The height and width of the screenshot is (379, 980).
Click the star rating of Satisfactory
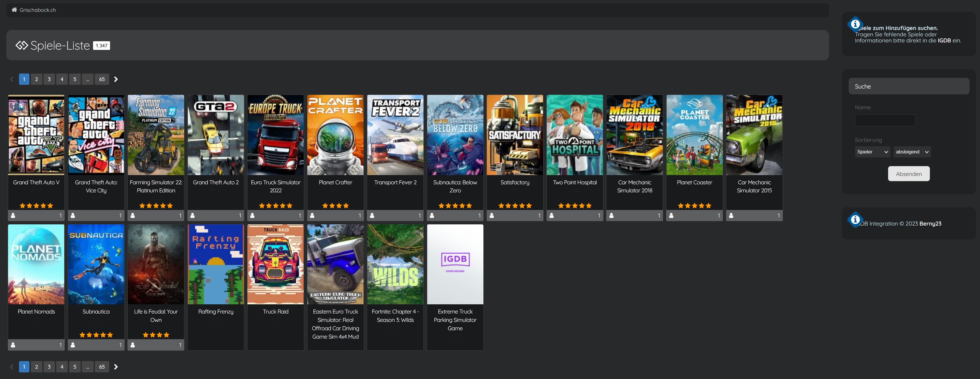514,206
